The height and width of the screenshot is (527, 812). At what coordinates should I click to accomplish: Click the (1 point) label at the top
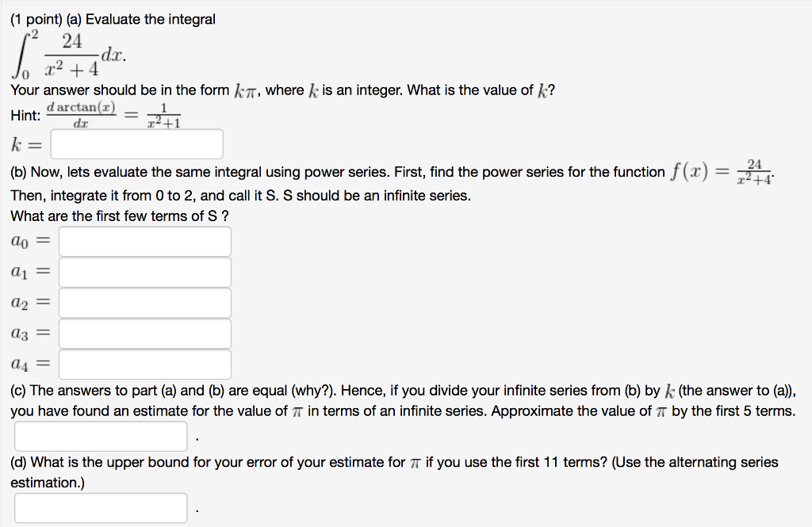33,19
